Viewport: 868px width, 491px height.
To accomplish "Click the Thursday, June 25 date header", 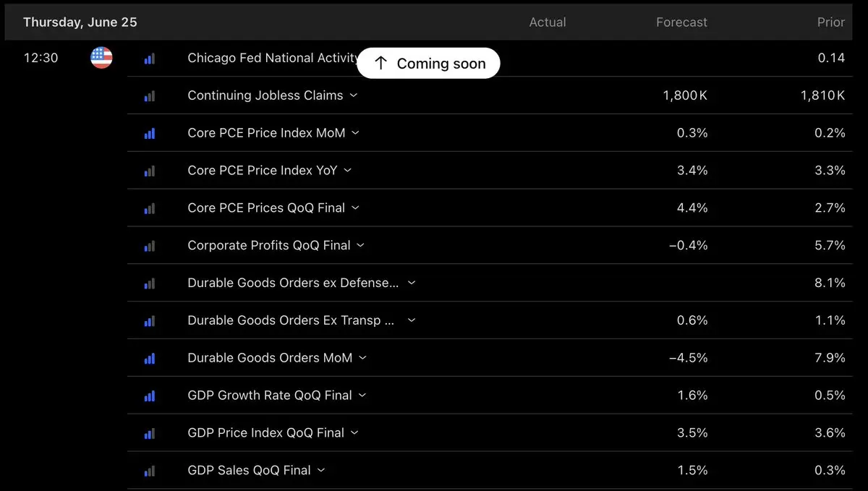I will click(80, 22).
